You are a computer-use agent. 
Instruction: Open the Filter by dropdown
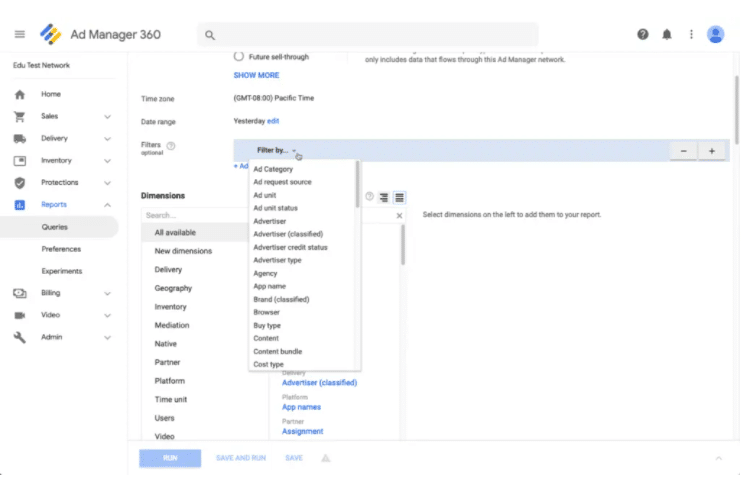(x=276, y=150)
